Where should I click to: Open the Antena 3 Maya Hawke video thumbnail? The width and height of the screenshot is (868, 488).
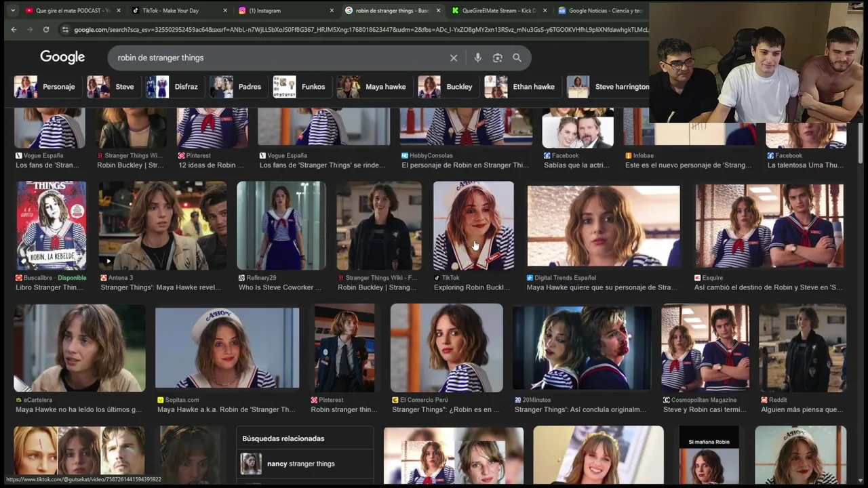(x=163, y=226)
